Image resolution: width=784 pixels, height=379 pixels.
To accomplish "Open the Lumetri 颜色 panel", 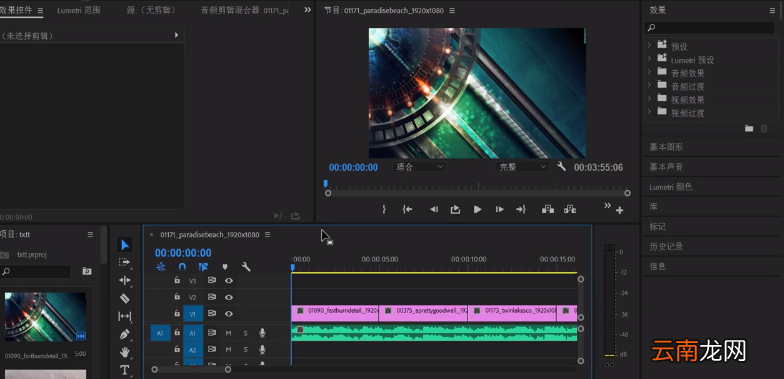I will (670, 187).
